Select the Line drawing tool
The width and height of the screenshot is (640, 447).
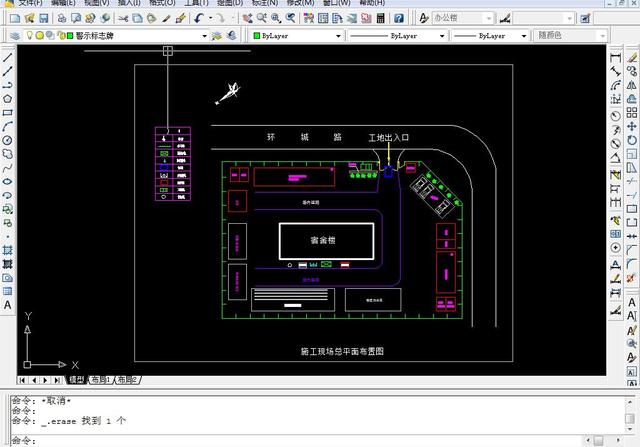coord(7,58)
